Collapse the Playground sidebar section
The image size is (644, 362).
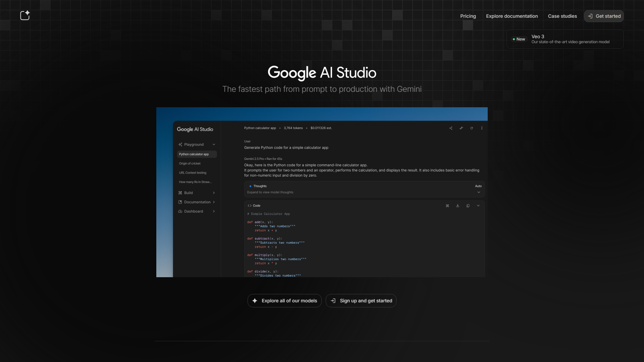click(x=214, y=144)
